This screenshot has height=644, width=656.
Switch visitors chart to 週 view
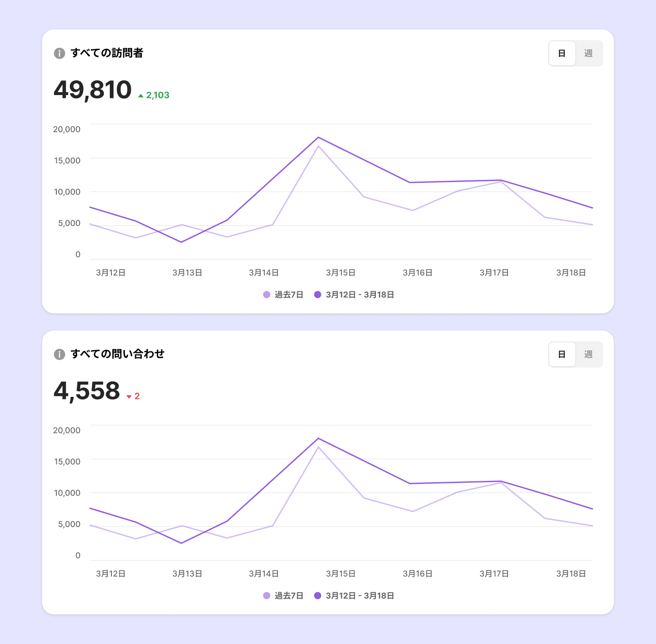coord(588,53)
